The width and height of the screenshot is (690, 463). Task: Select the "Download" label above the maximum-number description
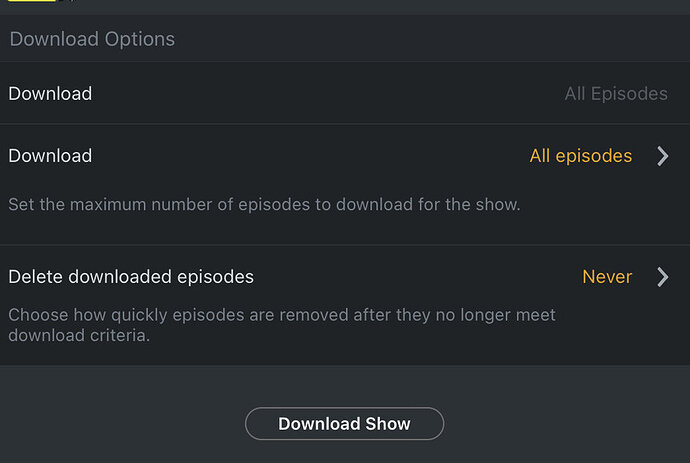point(50,156)
